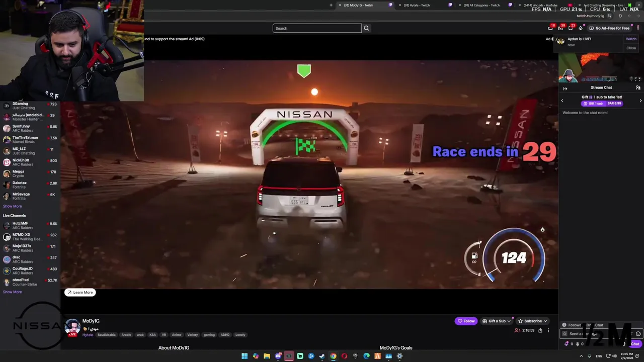
Task: Click the taskbar clock showing 11:05 PM
Action: (627, 356)
